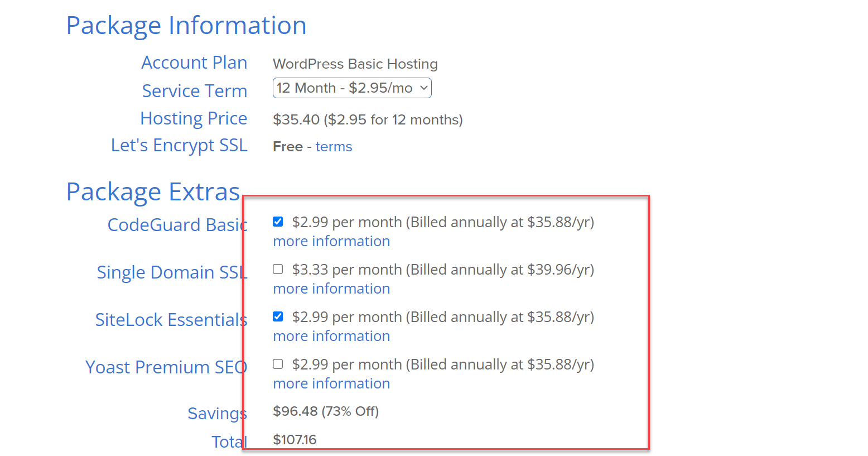Enable the Single Domain SSL checkbox

tap(278, 269)
